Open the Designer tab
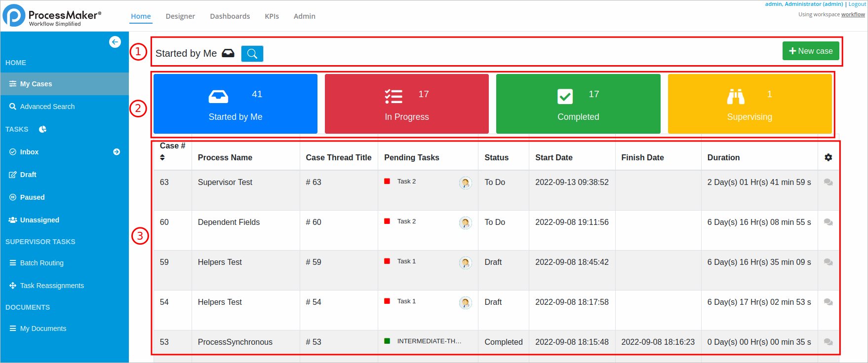868x363 pixels. [180, 16]
